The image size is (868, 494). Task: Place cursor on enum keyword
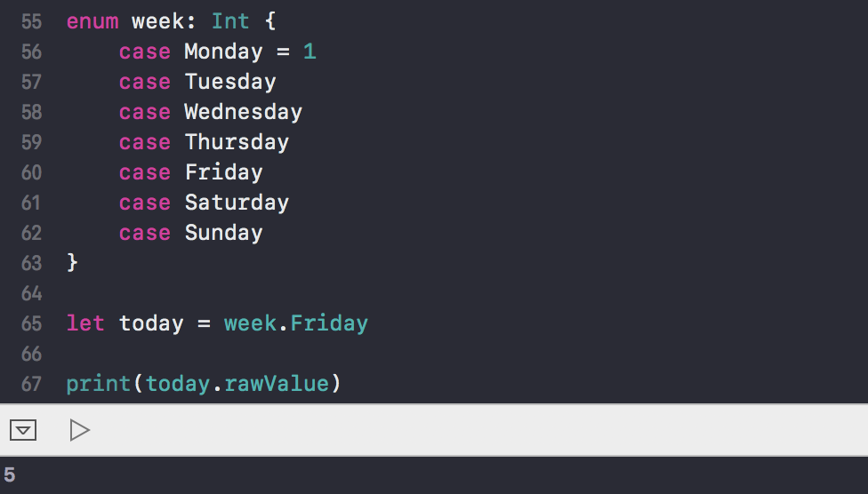pyautogui.click(x=92, y=21)
